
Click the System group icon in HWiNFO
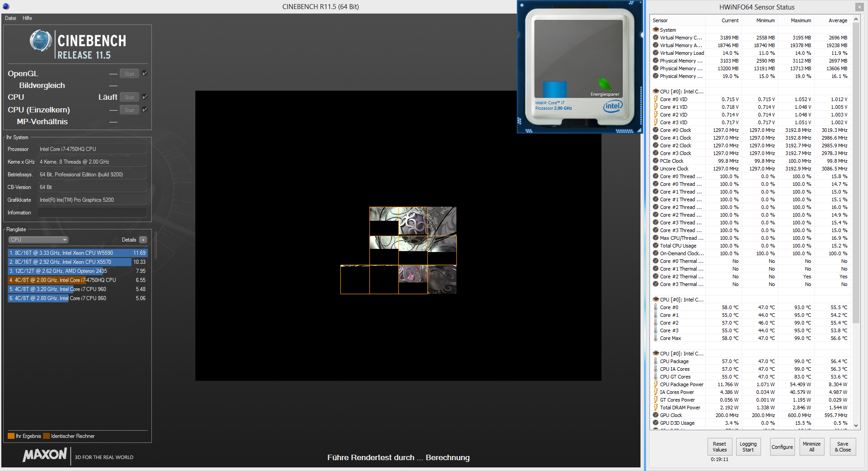(655, 30)
